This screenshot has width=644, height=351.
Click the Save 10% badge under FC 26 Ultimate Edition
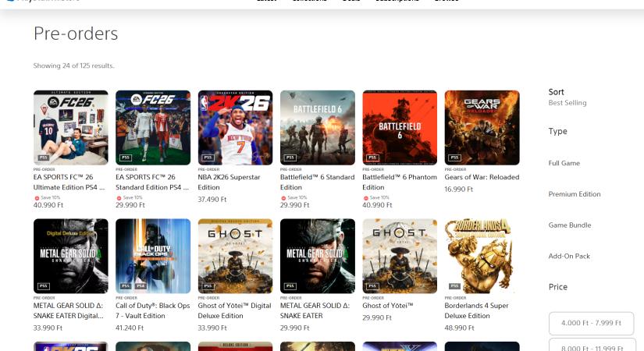click(x=48, y=197)
